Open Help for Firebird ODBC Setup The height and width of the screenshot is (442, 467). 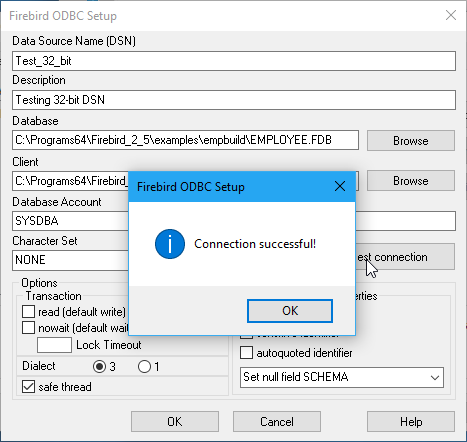point(411,422)
